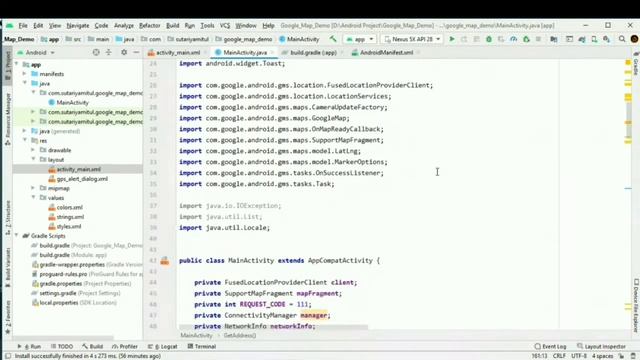Image resolution: width=640 pixels, height=360 pixels.
Task: Hide the Project panel with the minus icon
Action: click(x=136, y=52)
